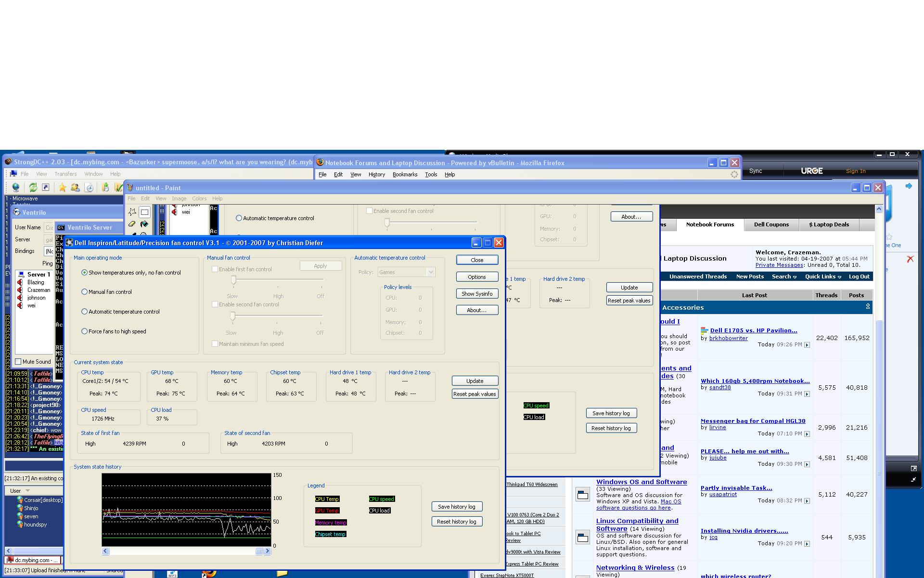Click Server 1 computer icon in Ventrilo
Image resolution: width=924 pixels, height=578 pixels.
21,275
